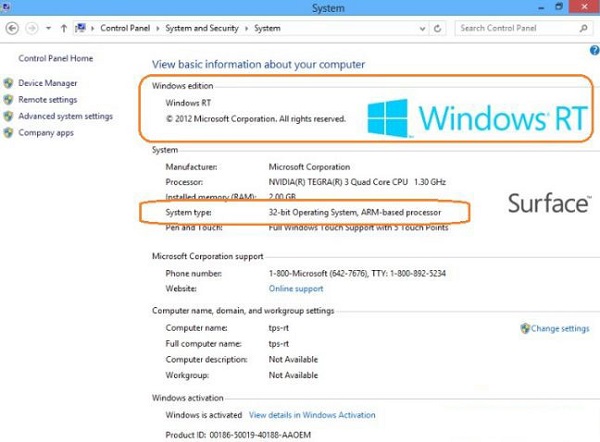Click the shield icon beside Remote settings
Image resolution: width=600 pixels, height=442 pixels.
pos(8,99)
